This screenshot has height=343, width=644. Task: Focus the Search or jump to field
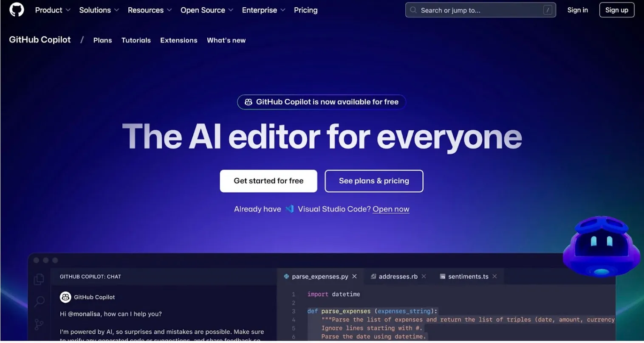click(x=480, y=10)
